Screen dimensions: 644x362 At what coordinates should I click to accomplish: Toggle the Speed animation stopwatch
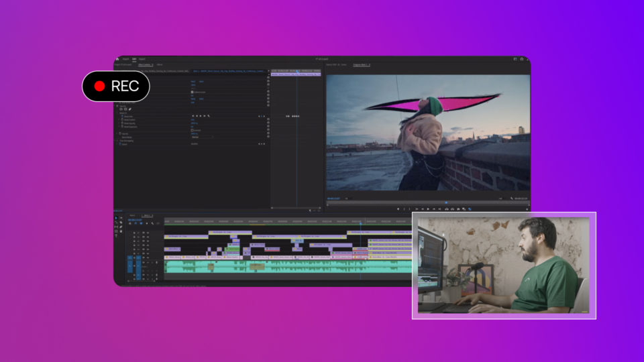[120, 144]
